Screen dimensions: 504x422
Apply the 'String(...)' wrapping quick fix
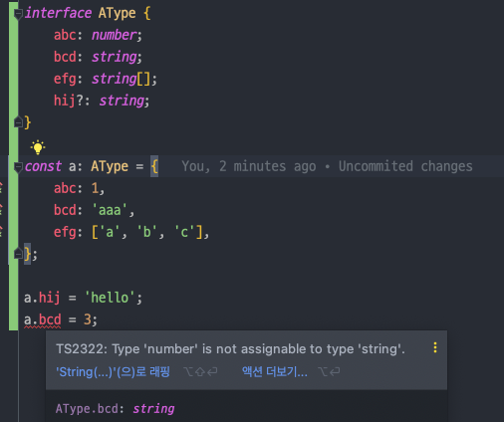[113, 371]
